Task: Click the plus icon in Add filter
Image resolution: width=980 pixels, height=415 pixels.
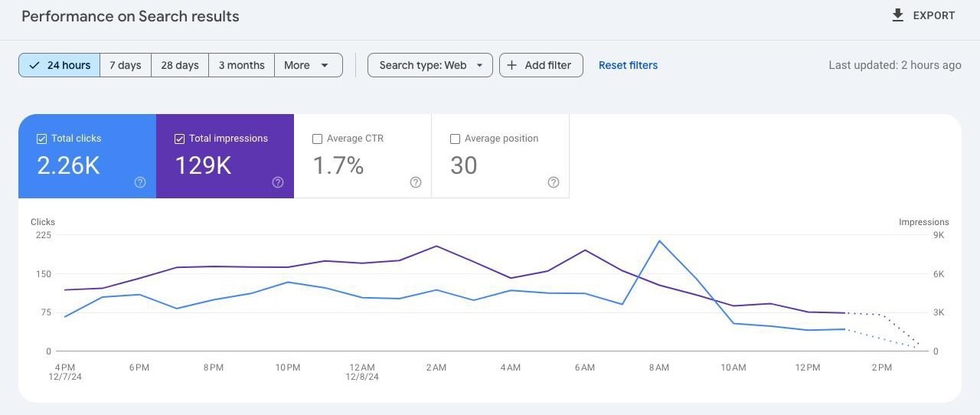Action: click(512, 65)
